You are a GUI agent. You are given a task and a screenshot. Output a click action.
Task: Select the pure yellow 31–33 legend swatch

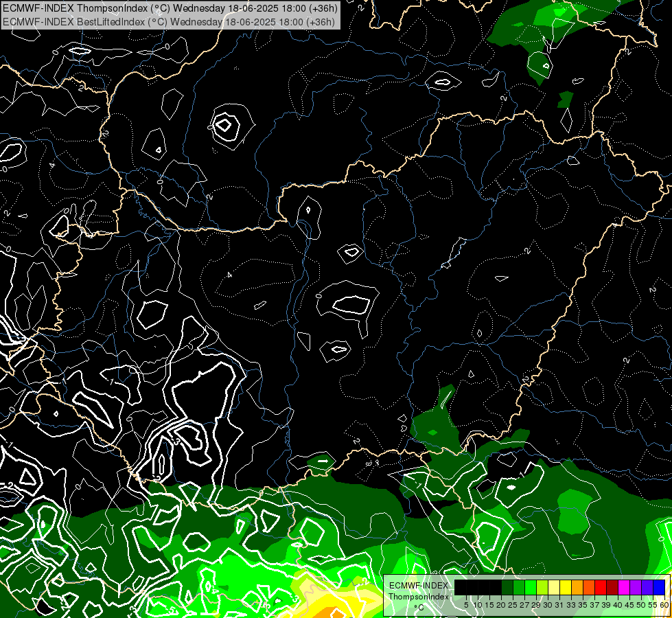[x=566, y=587]
